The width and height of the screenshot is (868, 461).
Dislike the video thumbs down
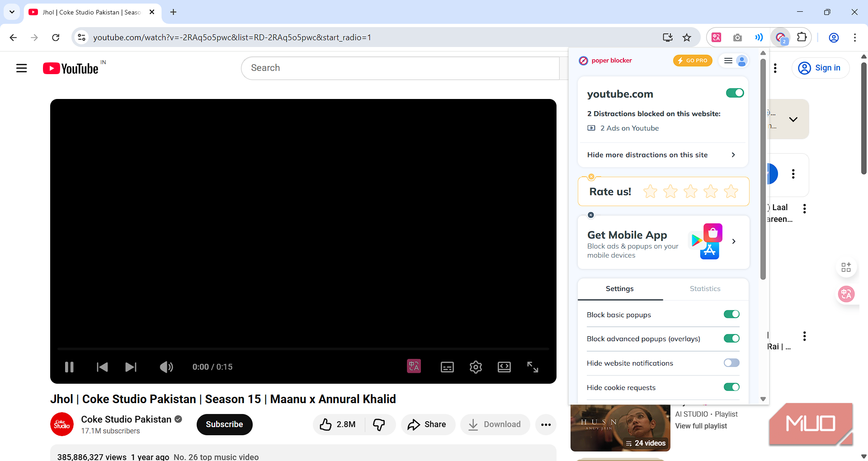pyautogui.click(x=379, y=424)
